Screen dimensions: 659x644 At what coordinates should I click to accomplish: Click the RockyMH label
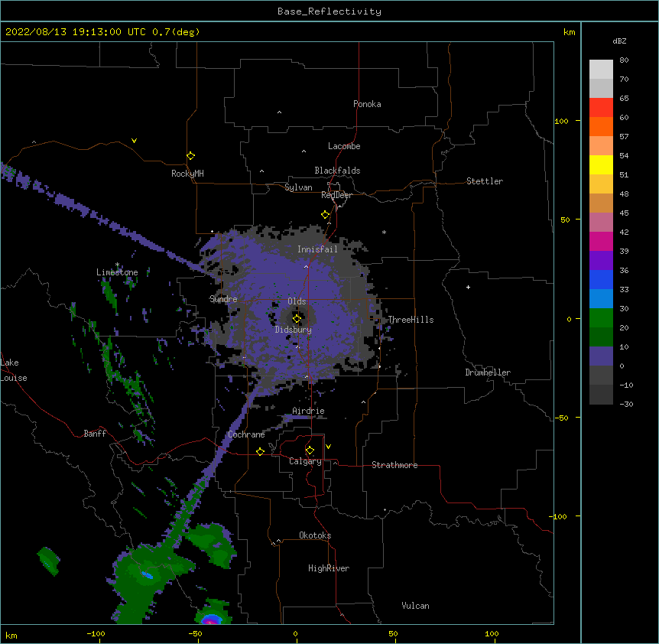(187, 173)
